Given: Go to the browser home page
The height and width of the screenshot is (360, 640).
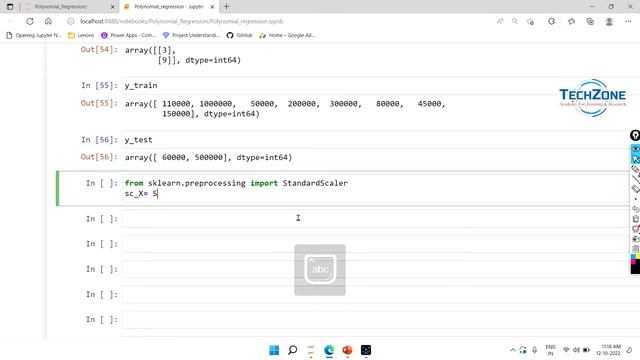Looking at the screenshot, I should 48,21.
